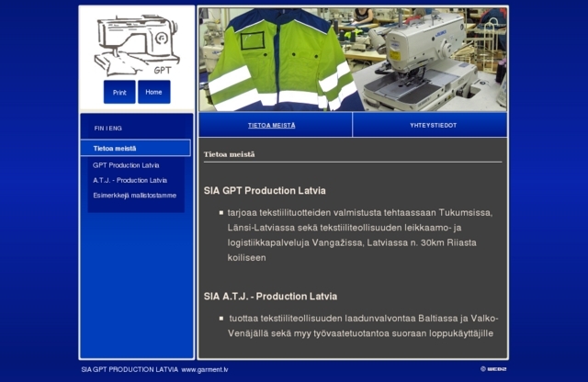Open GPT Production Latvia sidebar link
Viewport: 588px width, 382px height.
(x=126, y=165)
